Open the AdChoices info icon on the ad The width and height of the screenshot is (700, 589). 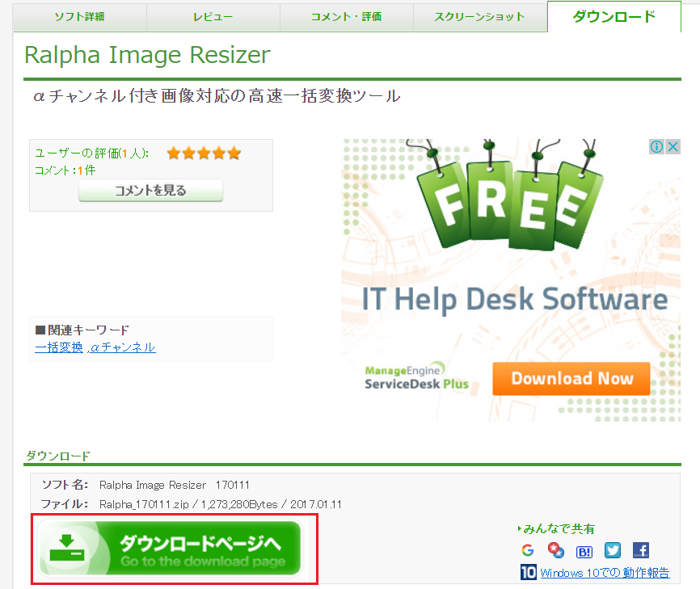coord(657,146)
